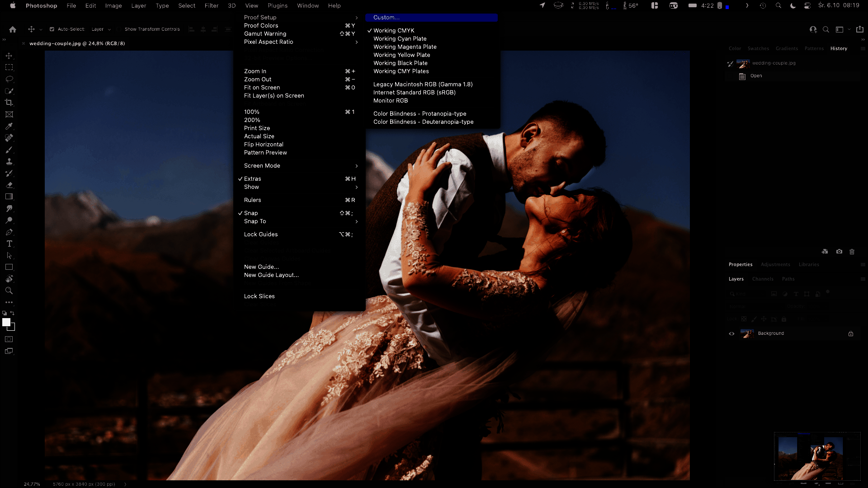Open workspace switcher dropdown
Screen dimensions: 868x488
point(842,29)
